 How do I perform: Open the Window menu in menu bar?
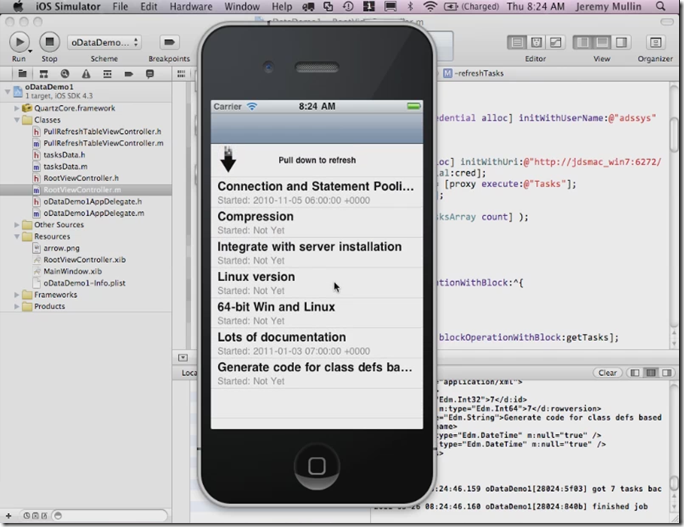click(242, 7)
